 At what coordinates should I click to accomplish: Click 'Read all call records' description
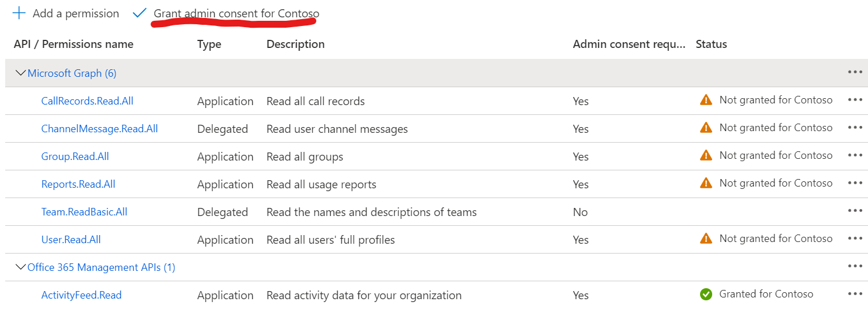(316, 101)
